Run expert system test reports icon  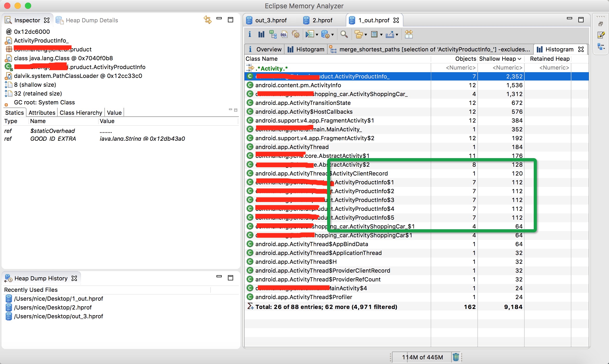tap(310, 34)
